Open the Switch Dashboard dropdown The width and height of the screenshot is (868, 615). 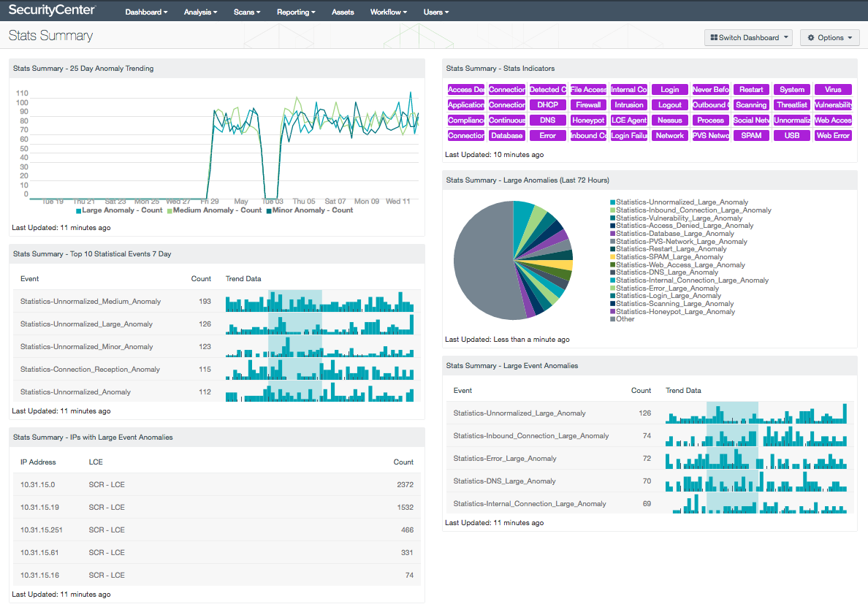click(748, 38)
